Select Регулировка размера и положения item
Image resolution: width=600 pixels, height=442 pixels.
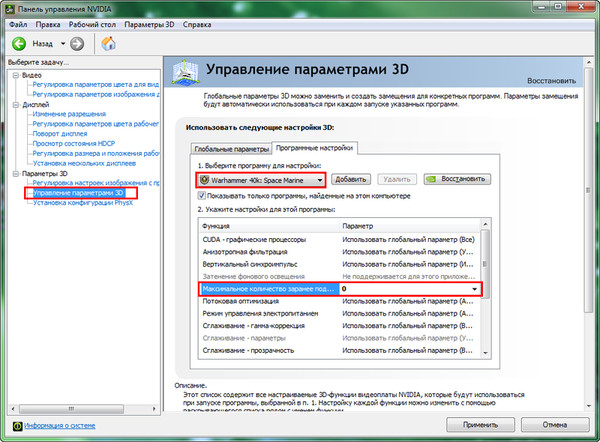point(96,153)
